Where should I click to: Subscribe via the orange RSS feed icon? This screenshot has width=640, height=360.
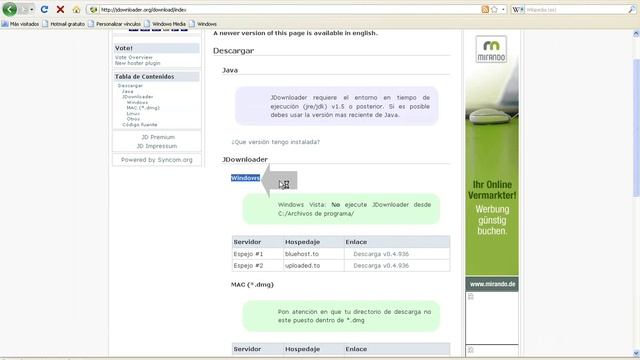pyautogui.click(x=485, y=9)
